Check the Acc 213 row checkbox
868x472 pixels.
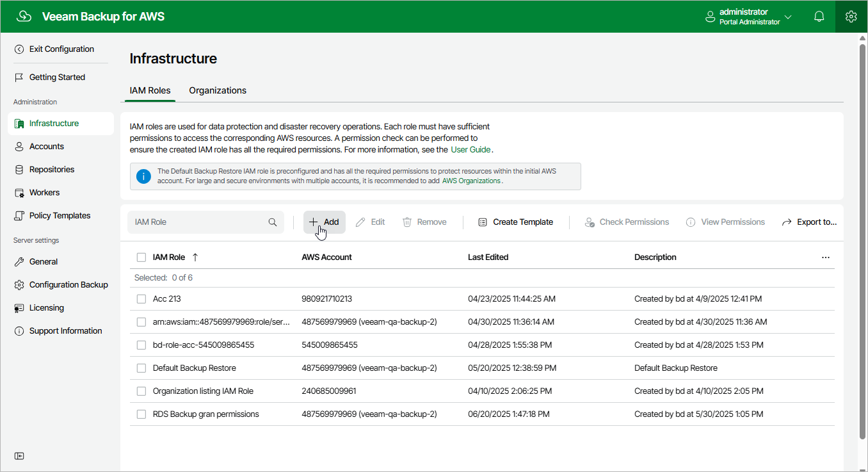[x=141, y=299]
